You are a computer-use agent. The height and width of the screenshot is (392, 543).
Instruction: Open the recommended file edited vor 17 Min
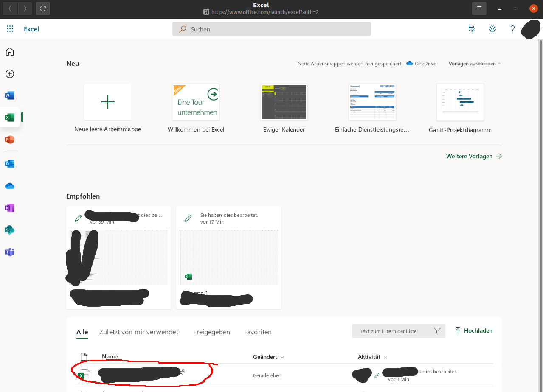[229, 258]
